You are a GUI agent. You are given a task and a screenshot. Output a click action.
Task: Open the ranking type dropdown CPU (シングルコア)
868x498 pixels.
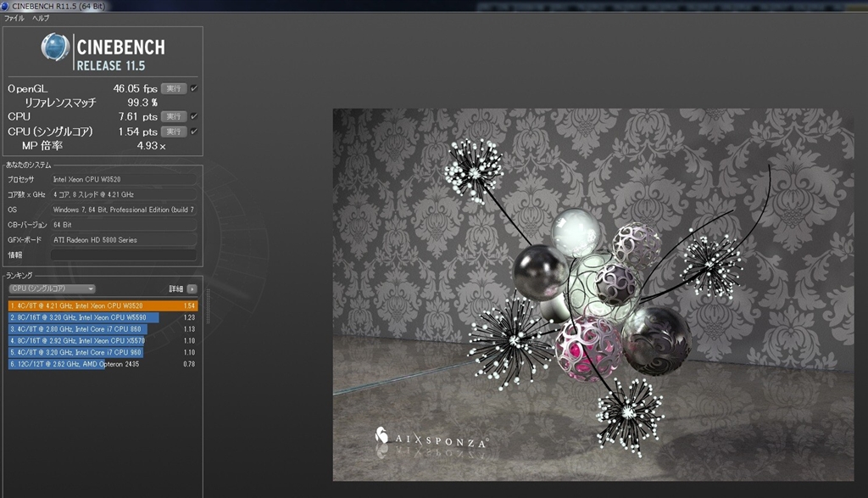(x=52, y=288)
